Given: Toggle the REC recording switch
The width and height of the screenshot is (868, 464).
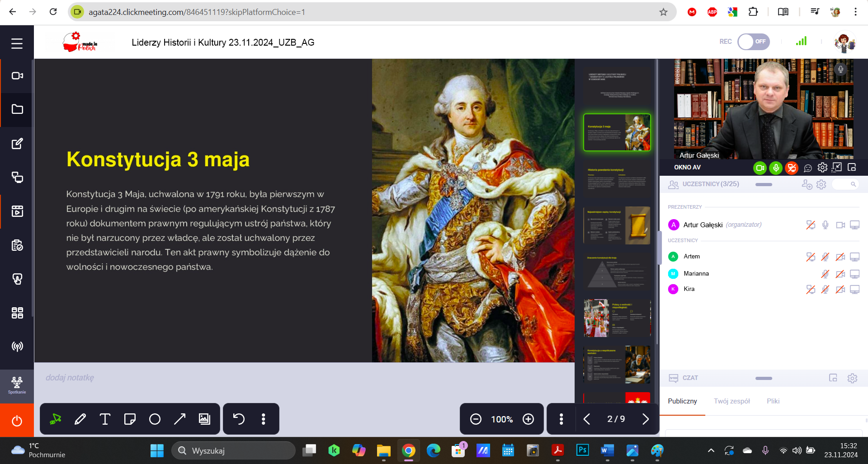Looking at the screenshot, I should point(753,42).
